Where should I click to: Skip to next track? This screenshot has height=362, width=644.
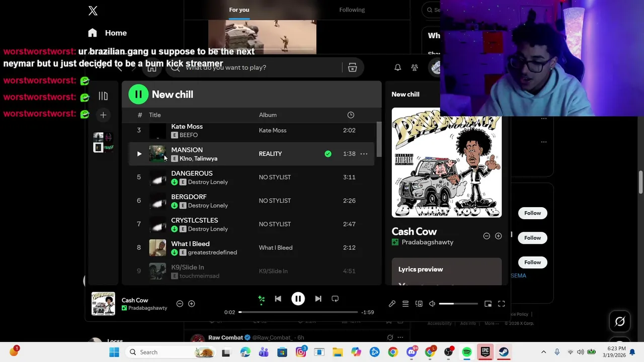[x=318, y=299]
